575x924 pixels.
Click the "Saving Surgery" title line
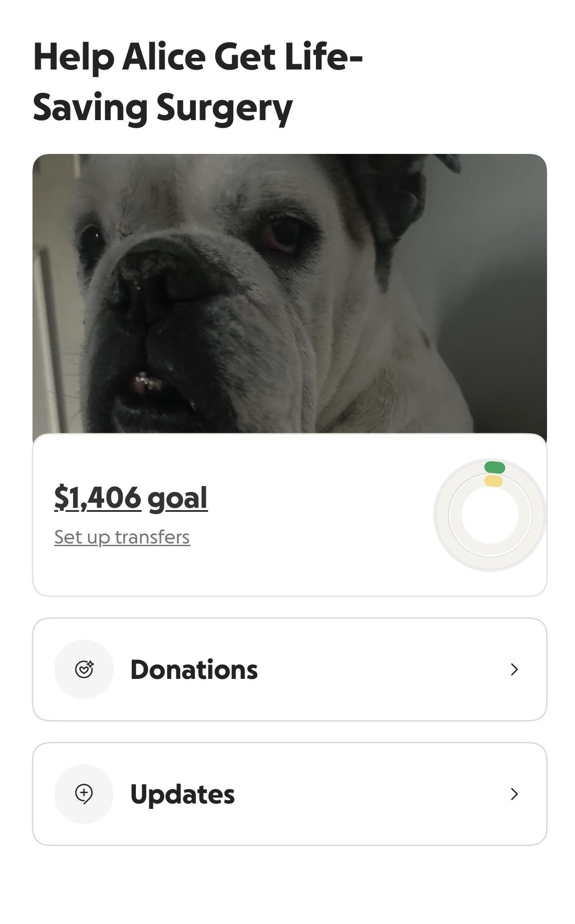[x=162, y=108]
